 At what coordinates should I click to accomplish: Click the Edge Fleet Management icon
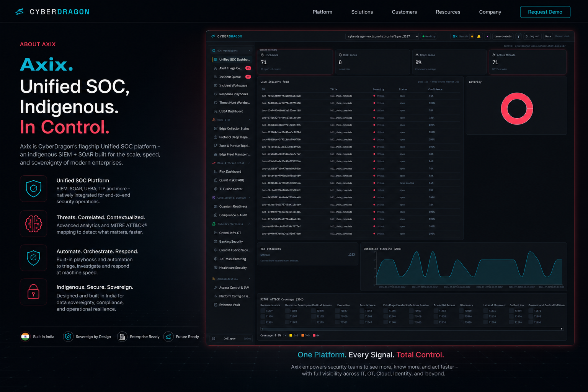tap(216, 155)
